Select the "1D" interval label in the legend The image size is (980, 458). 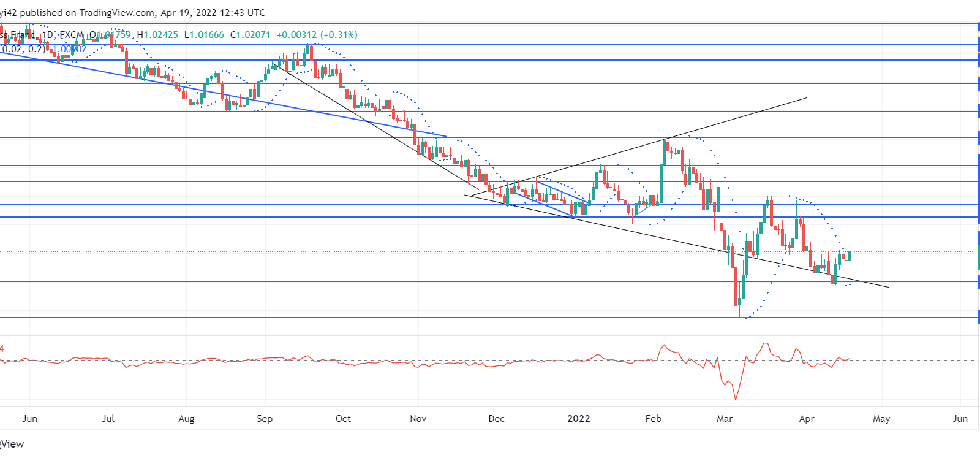click(x=48, y=35)
